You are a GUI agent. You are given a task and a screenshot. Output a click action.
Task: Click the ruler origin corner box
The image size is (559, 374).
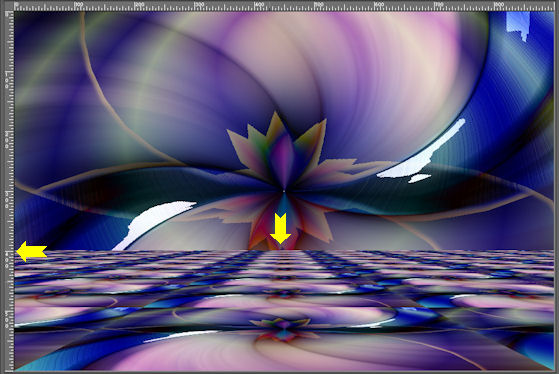click(x=9, y=6)
